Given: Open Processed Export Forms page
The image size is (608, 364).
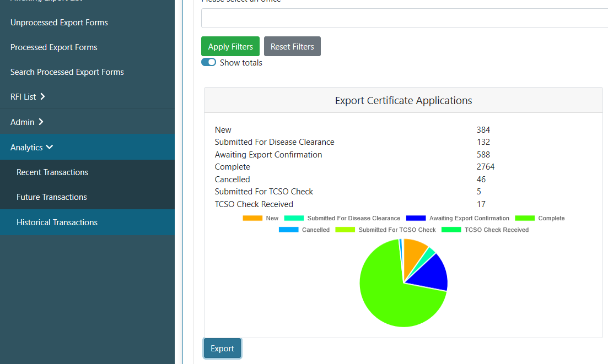Looking at the screenshot, I should coord(53,47).
